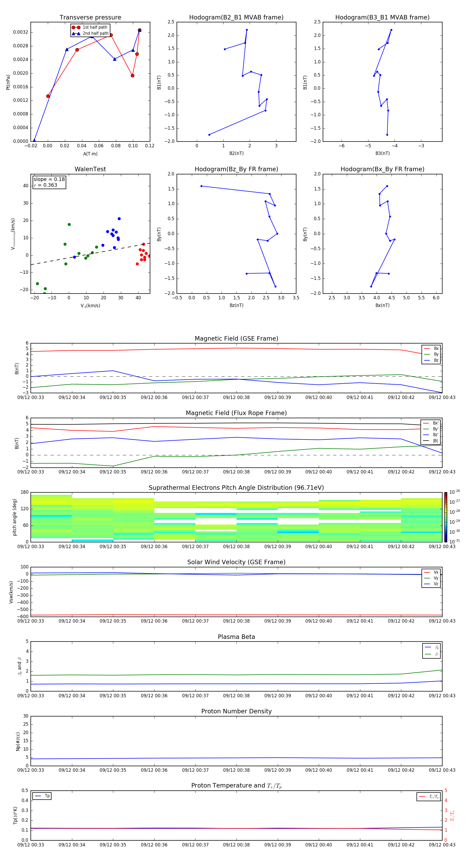Click the "Hodogram(B3_B1 MVAB frame)" title
The image size is (473, 868).
382,18
